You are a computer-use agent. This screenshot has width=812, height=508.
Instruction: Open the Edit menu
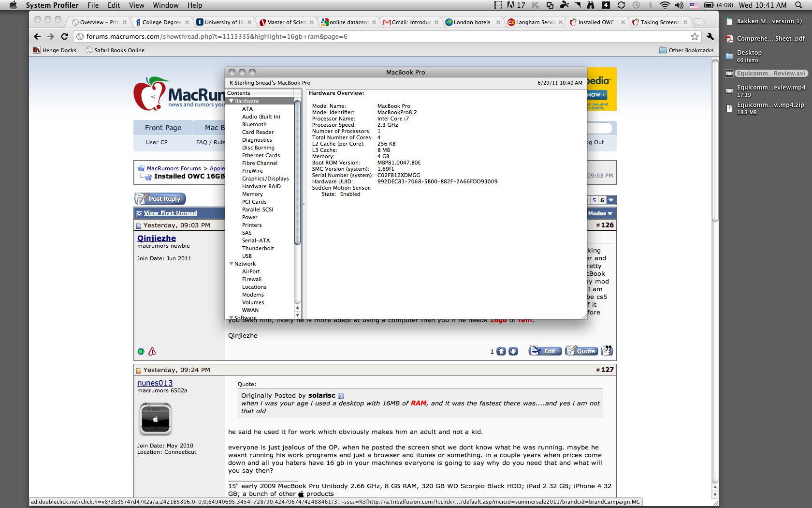114,5
